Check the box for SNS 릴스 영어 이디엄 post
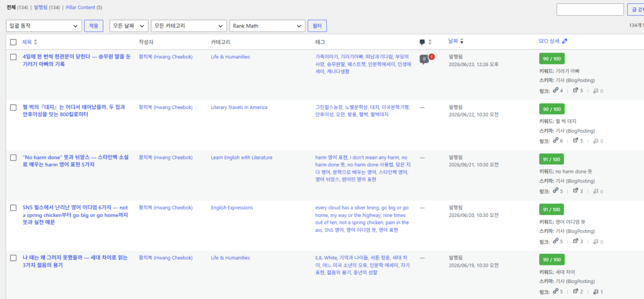The width and height of the screenshot is (644, 299). coord(13,208)
